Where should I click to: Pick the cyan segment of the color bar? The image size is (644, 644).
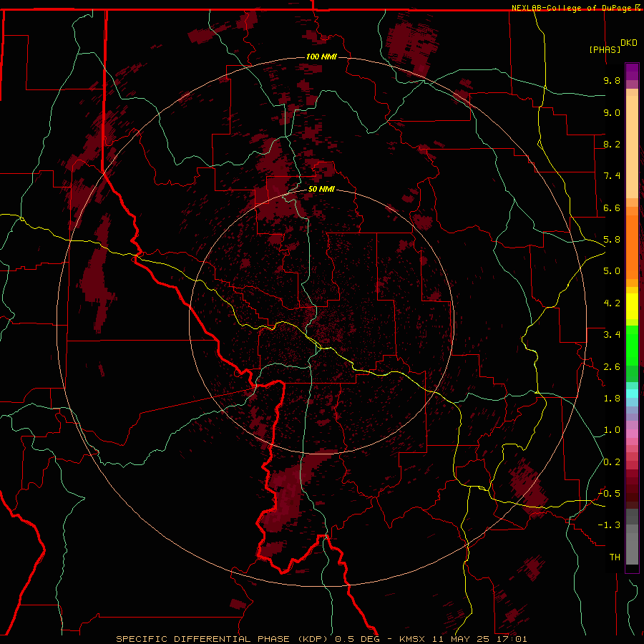coord(632,394)
